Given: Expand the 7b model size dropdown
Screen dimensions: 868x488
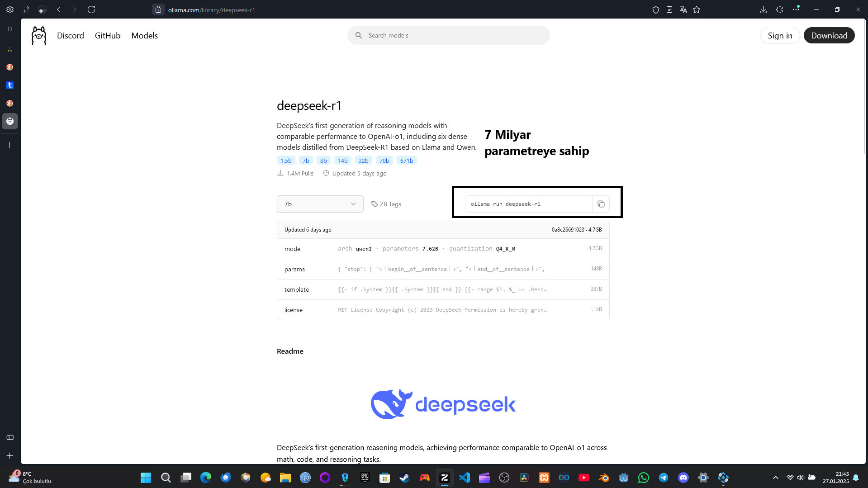Looking at the screenshot, I should click(x=320, y=204).
